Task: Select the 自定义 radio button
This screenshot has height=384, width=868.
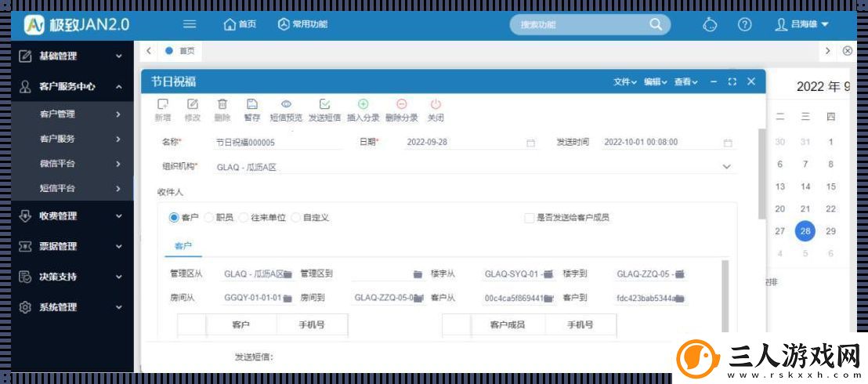Action: [295, 218]
